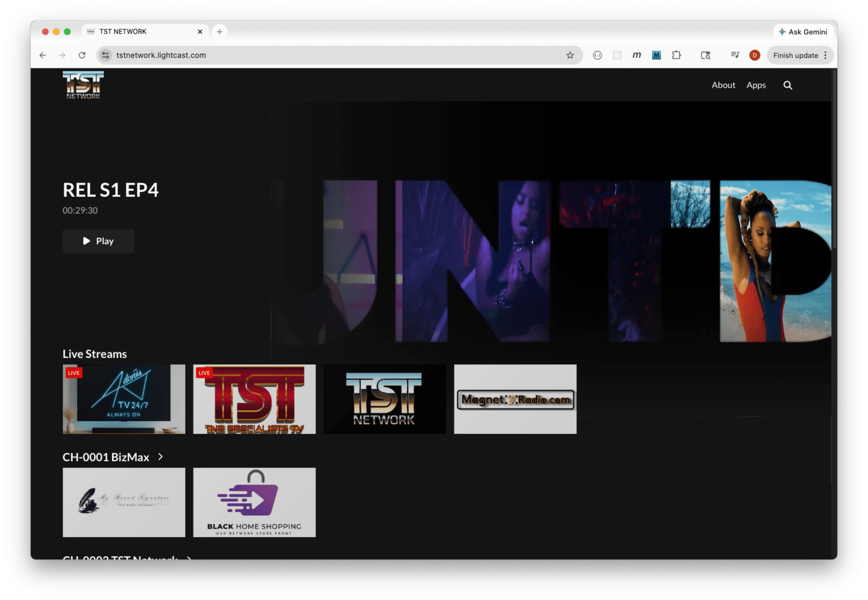Click the Live Streams heading
Screen dimensions: 868x600
pos(94,354)
